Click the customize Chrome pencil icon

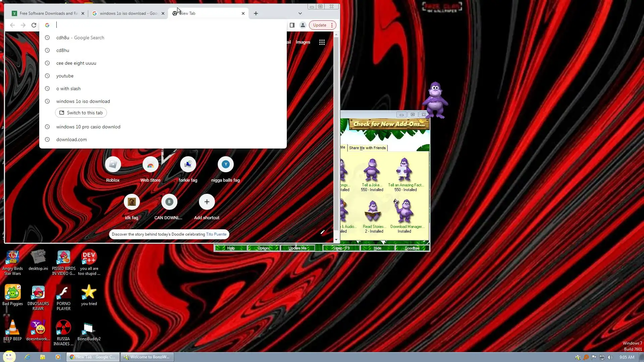click(322, 232)
